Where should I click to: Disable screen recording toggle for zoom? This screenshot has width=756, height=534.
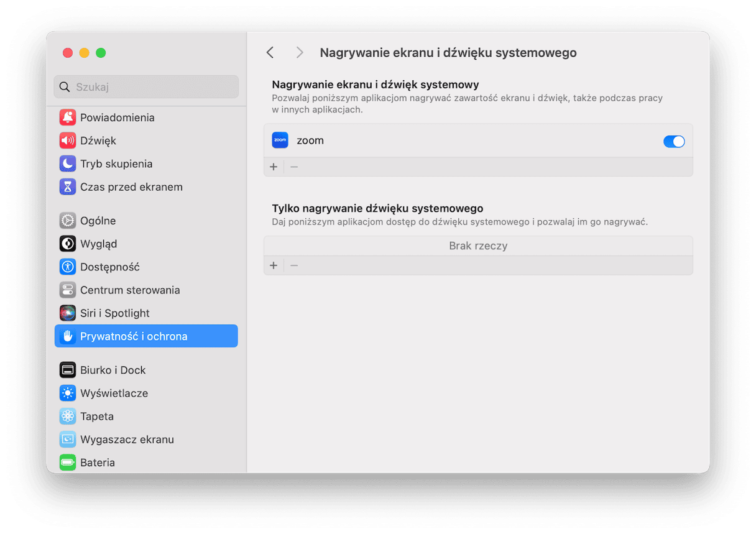tap(674, 142)
